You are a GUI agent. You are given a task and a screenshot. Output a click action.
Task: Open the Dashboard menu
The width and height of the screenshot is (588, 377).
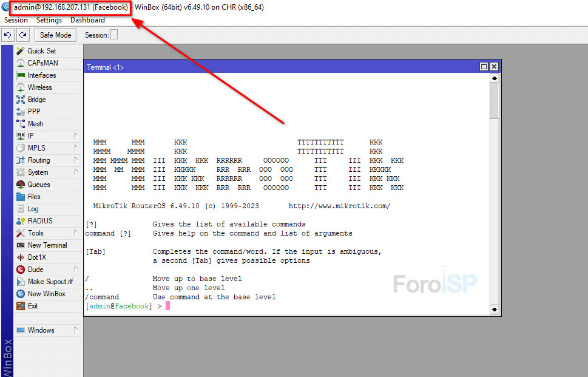(x=88, y=20)
